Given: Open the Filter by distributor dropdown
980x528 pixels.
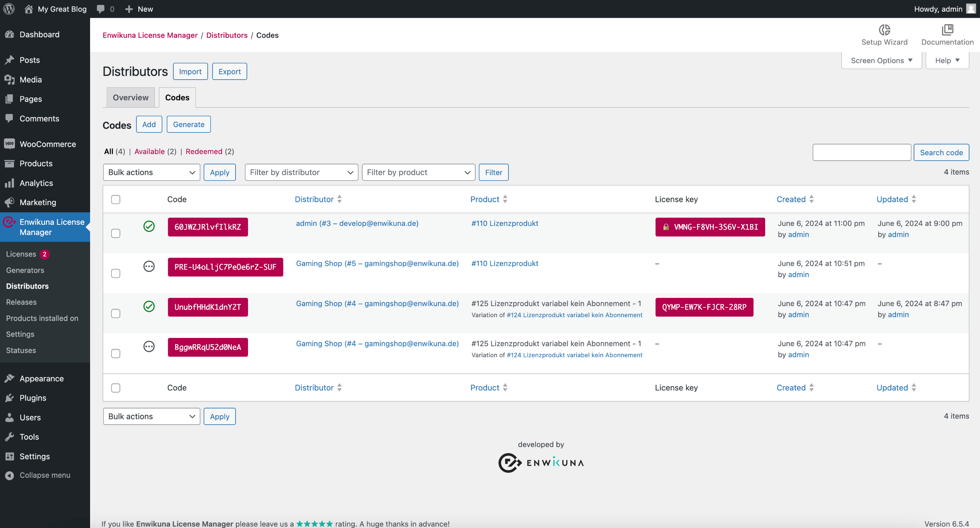Looking at the screenshot, I should [x=301, y=172].
